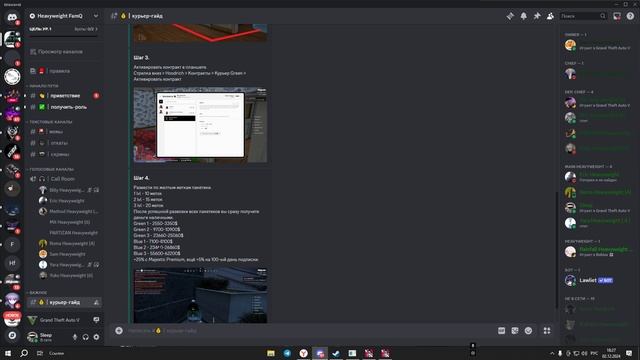Viewport: 640px width, 360px height.
Task: Open server with Hf initials icon
Action: [12, 263]
